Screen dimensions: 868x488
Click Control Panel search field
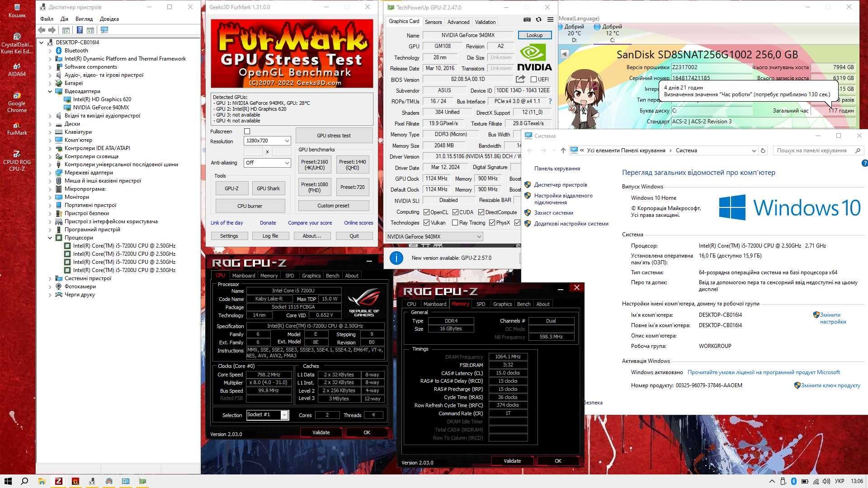click(x=817, y=150)
